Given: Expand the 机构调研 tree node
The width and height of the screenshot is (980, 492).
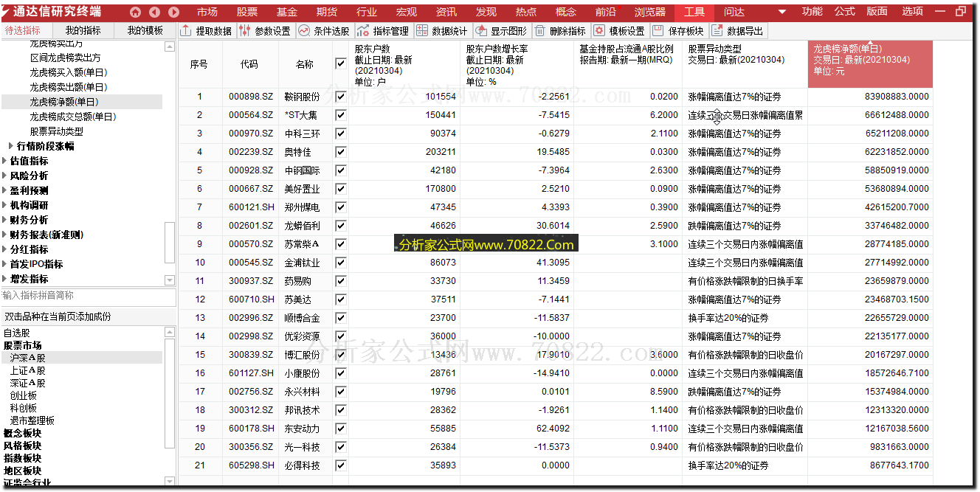Looking at the screenshot, I should pos(5,205).
